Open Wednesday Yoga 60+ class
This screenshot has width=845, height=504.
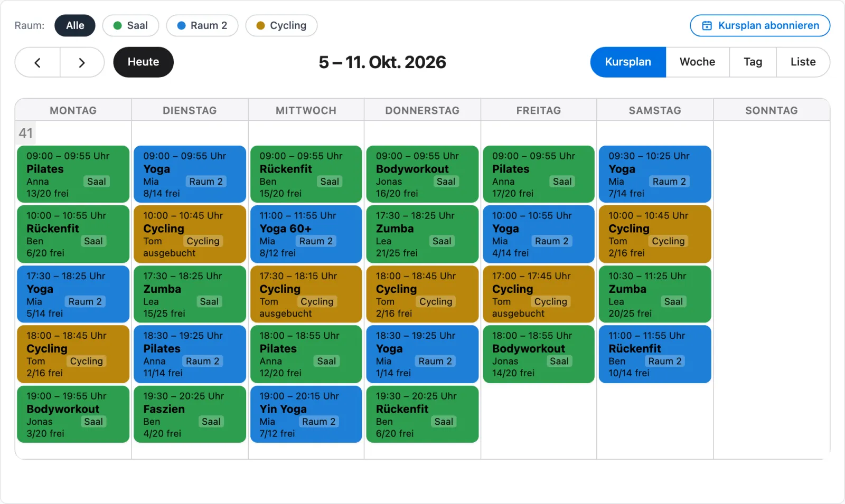pos(306,234)
